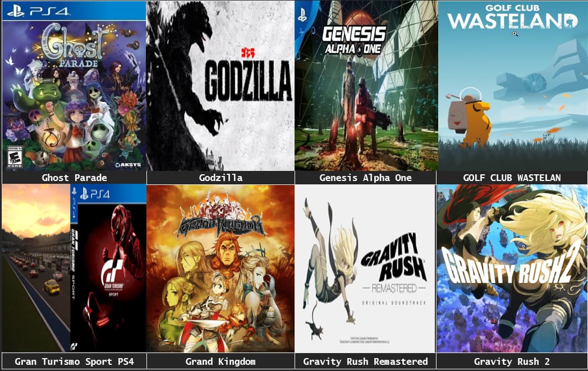Click the PlayStation logo on Genesis cover
The image size is (588, 371).
click(302, 14)
